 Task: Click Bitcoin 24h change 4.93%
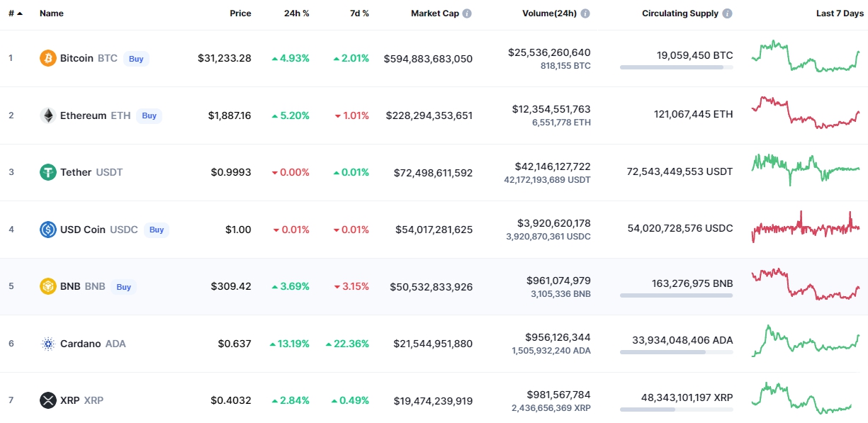coord(291,58)
